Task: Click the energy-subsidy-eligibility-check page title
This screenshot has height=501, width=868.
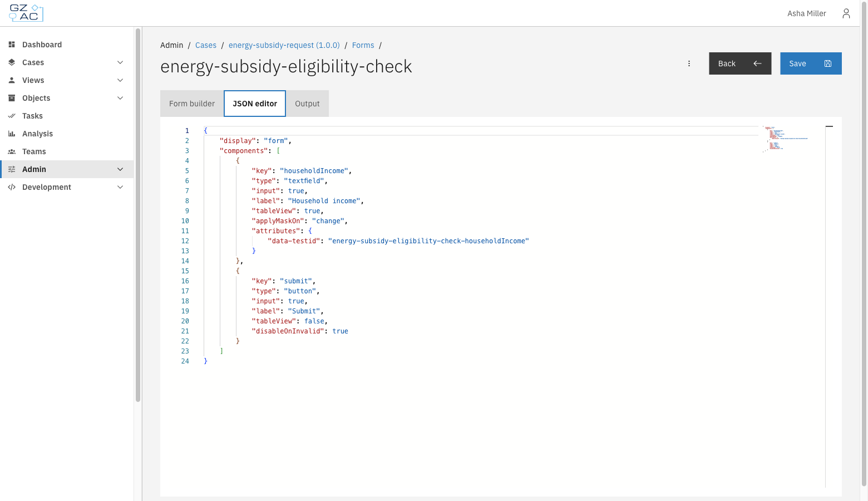Action: (x=286, y=66)
